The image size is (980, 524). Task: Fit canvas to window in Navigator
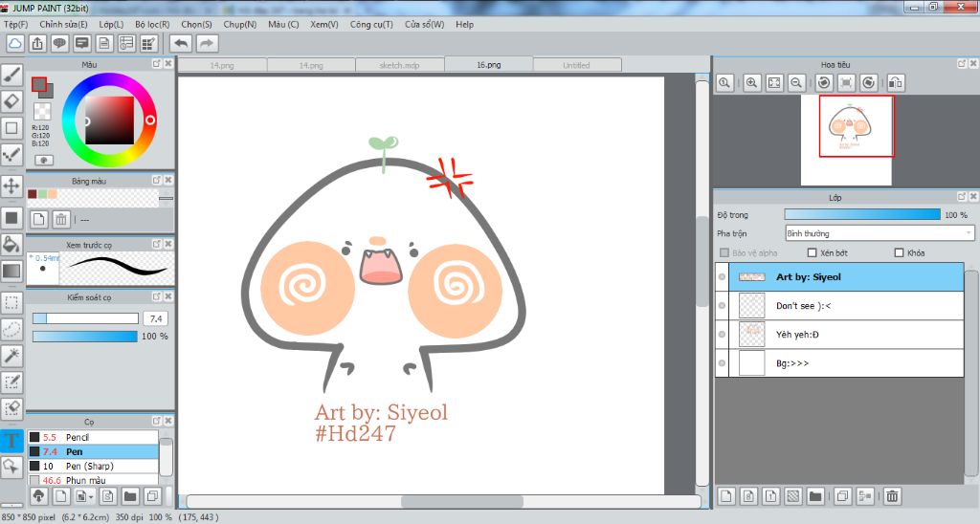tap(774, 82)
